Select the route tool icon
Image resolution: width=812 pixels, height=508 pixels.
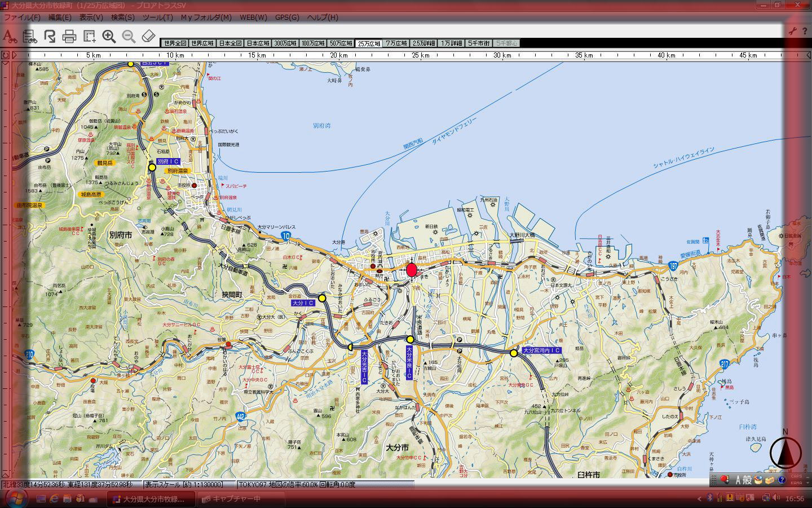(50, 37)
